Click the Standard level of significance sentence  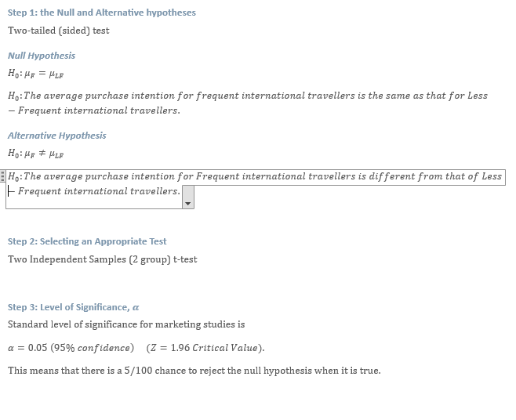(x=126, y=324)
